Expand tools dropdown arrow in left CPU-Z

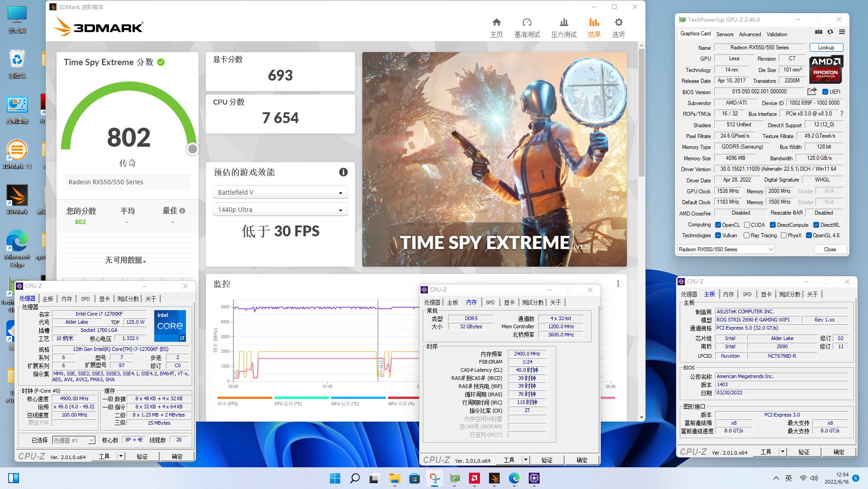coord(121,456)
